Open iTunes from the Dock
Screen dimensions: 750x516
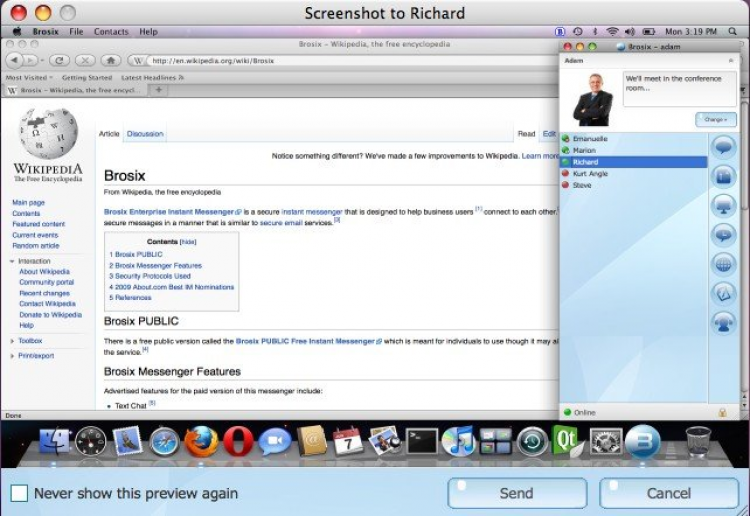(458, 441)
